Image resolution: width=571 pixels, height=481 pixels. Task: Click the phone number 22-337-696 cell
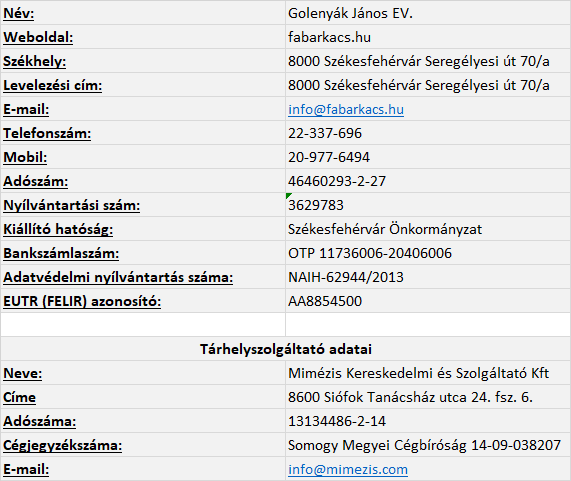click(x=428, y=133)
